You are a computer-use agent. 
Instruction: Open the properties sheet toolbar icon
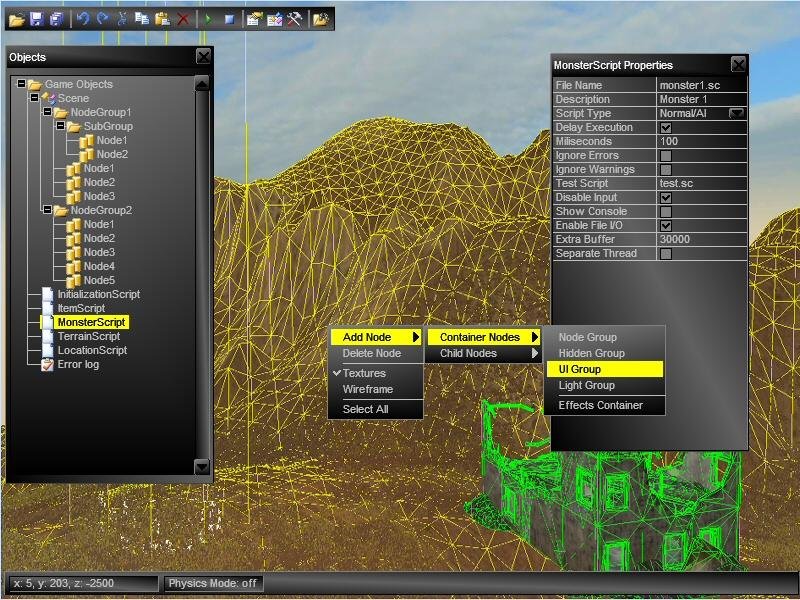tap(254, 19)
